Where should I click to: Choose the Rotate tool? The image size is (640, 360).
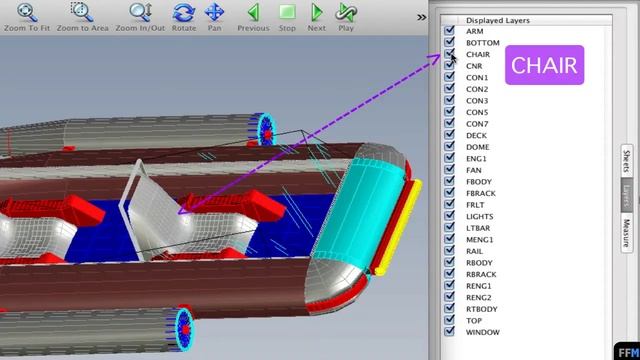pos(184,18)
